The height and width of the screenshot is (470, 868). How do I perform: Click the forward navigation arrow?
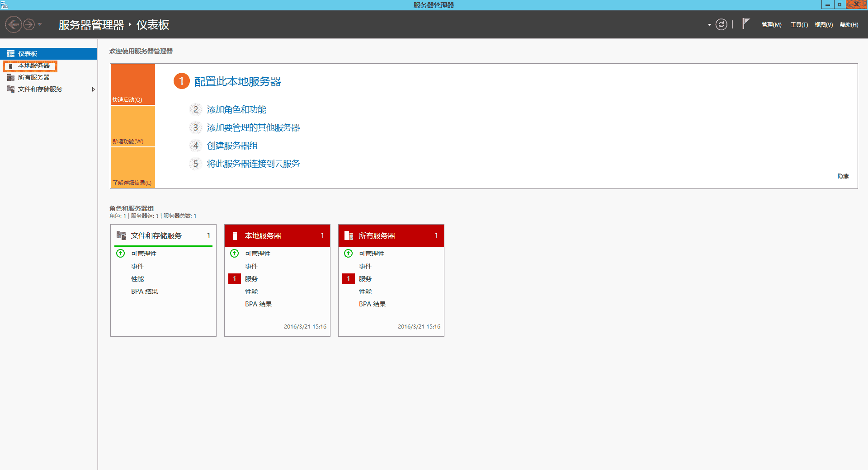[x=29, y=24]
